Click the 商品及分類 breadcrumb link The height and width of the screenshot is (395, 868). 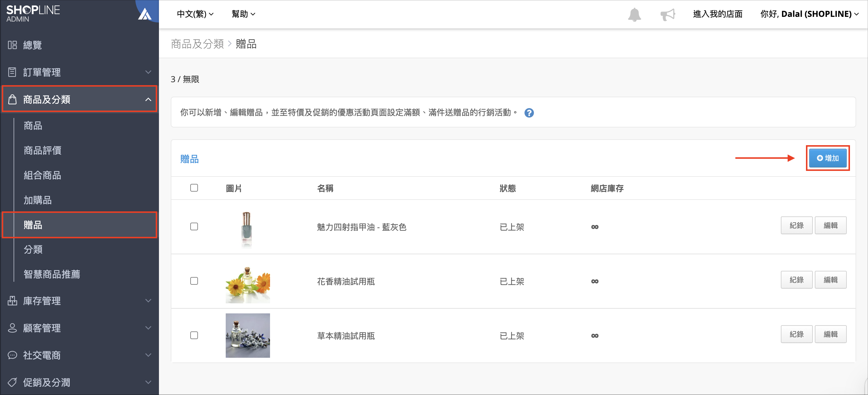pyautogui.click(x=197, y=44)
